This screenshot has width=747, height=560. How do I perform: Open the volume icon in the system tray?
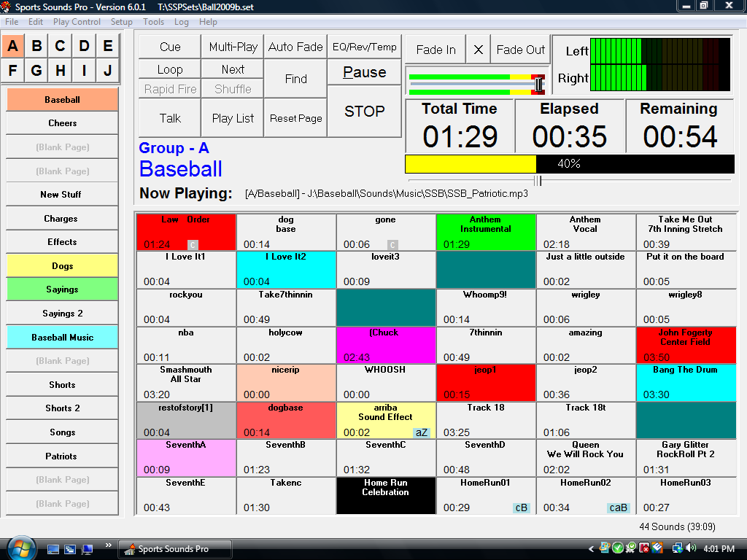(x=690, y=548)
